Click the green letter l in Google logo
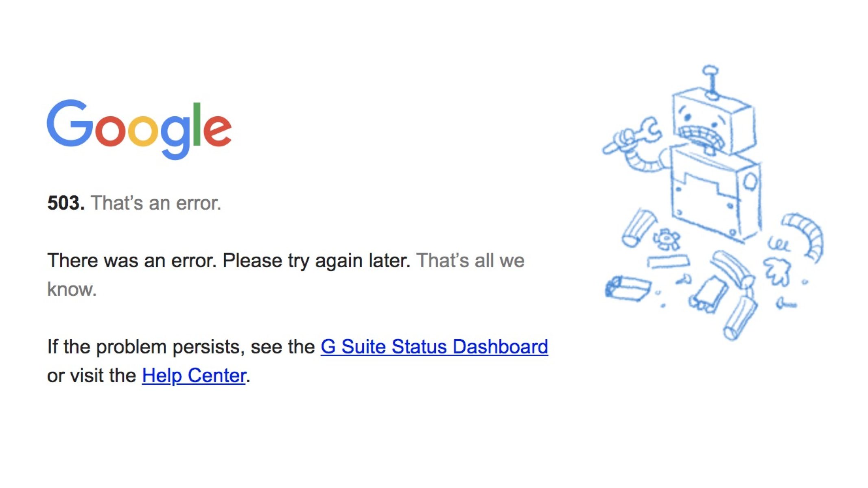This screenshot has width=868, height=488. pyautogui.click(x=197, y=124)
